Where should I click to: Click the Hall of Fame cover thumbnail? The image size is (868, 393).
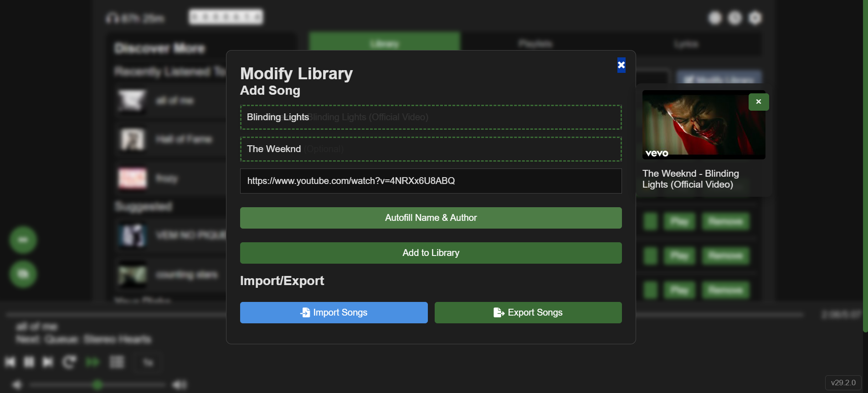click(132, 139)
